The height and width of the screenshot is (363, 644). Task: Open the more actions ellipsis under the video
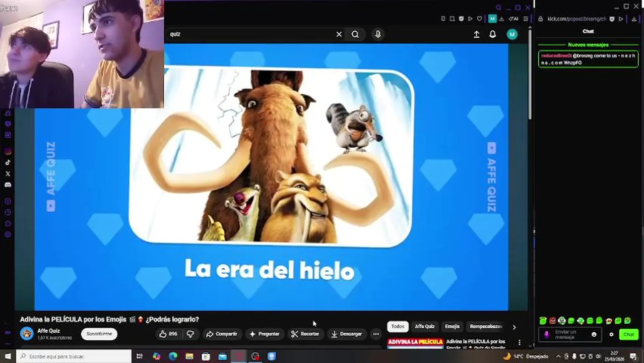(x=376, y=334)
